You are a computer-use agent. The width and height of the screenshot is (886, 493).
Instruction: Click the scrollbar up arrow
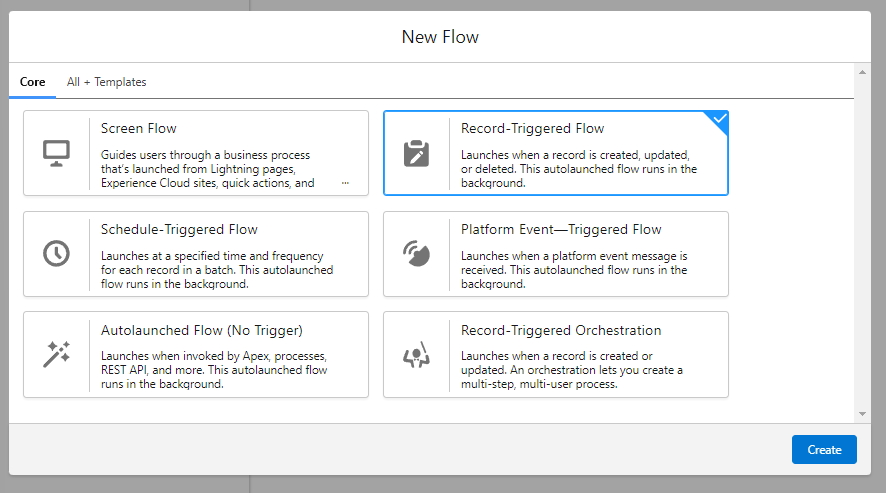click(862, 72)
